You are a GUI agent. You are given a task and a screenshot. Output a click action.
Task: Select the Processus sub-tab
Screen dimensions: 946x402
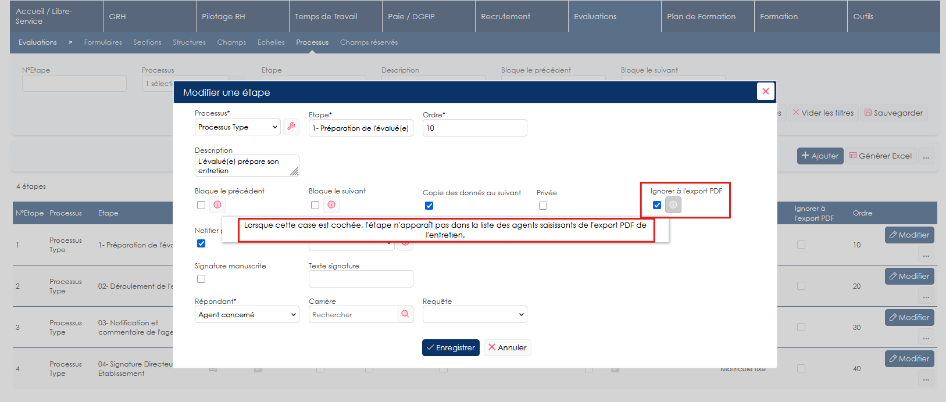312,43
